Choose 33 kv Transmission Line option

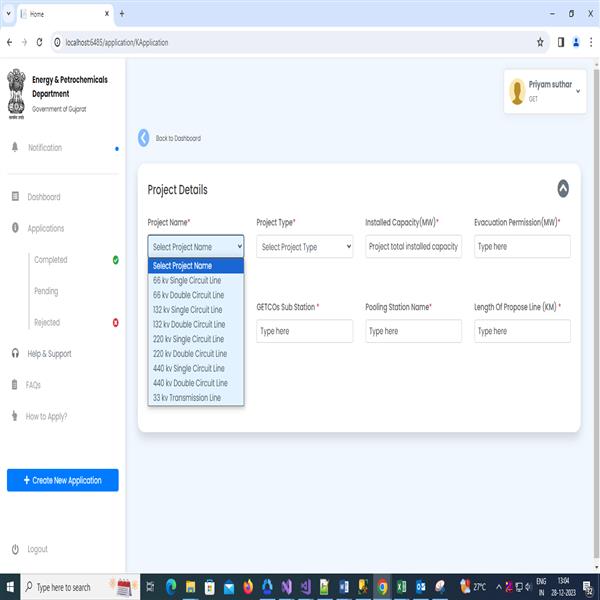pyautogui.click(x=196, y=398)
